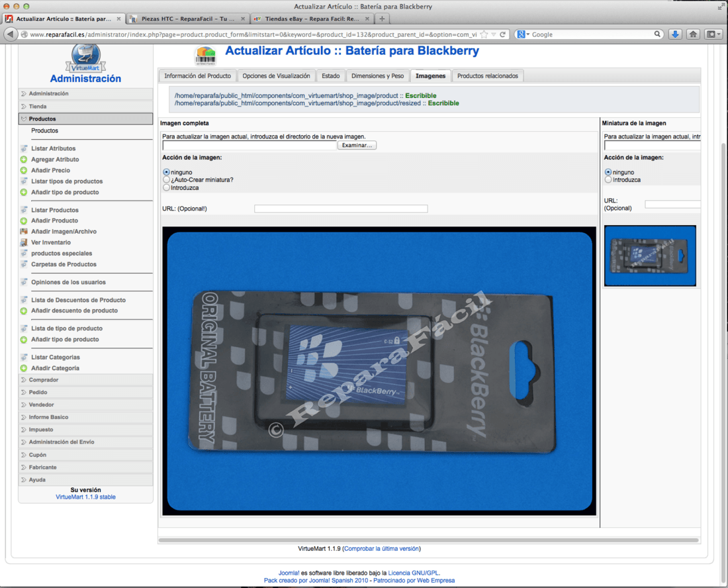Expand the Ayuda sidebar section
The width and height of the screenshot is (728, 588).
(x=86, y=480)
